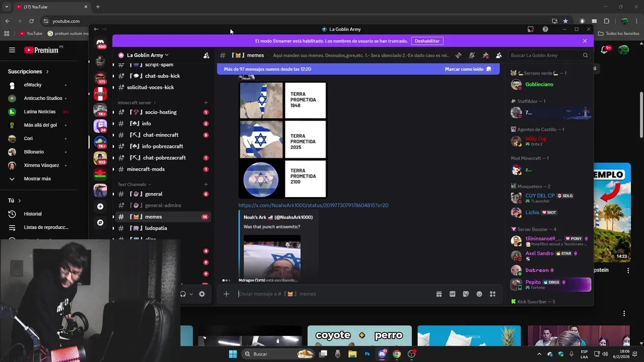Open the Willy Fog member profile
Viewport: 644px width, 362px height.
coord(551,141)
